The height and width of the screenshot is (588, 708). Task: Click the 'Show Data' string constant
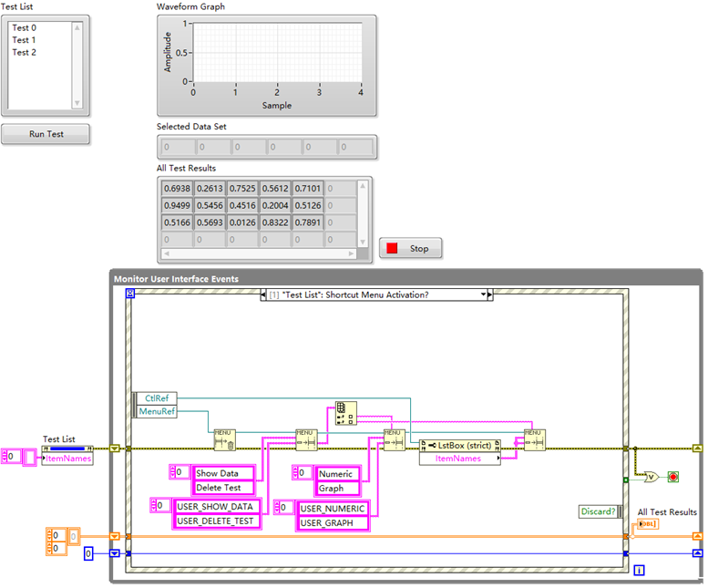tap(223, 473)
